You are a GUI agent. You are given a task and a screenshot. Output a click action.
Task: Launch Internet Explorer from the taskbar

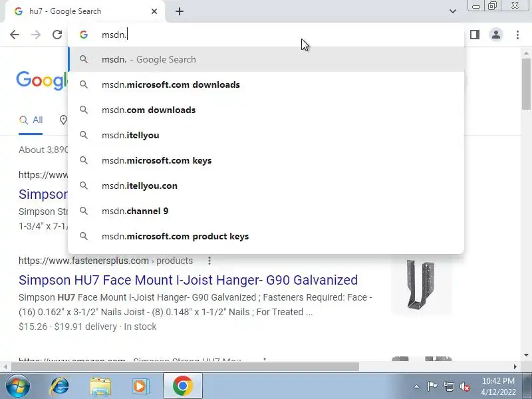tap(60, 386)
